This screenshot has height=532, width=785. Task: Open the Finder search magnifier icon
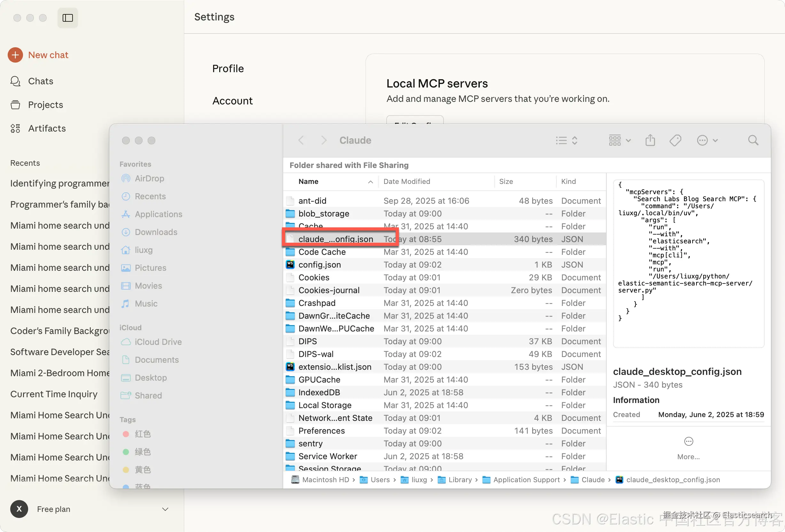click(753, 140)
